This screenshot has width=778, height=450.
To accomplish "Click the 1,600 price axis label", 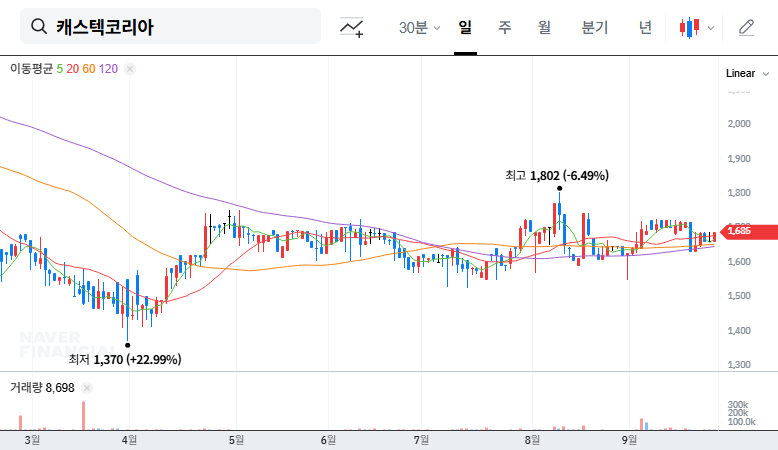I will [x=739, y=262].
